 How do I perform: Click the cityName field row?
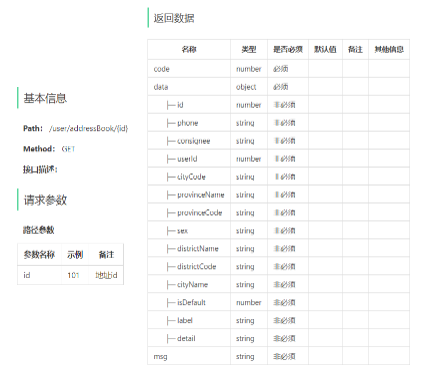pos(278,285)
